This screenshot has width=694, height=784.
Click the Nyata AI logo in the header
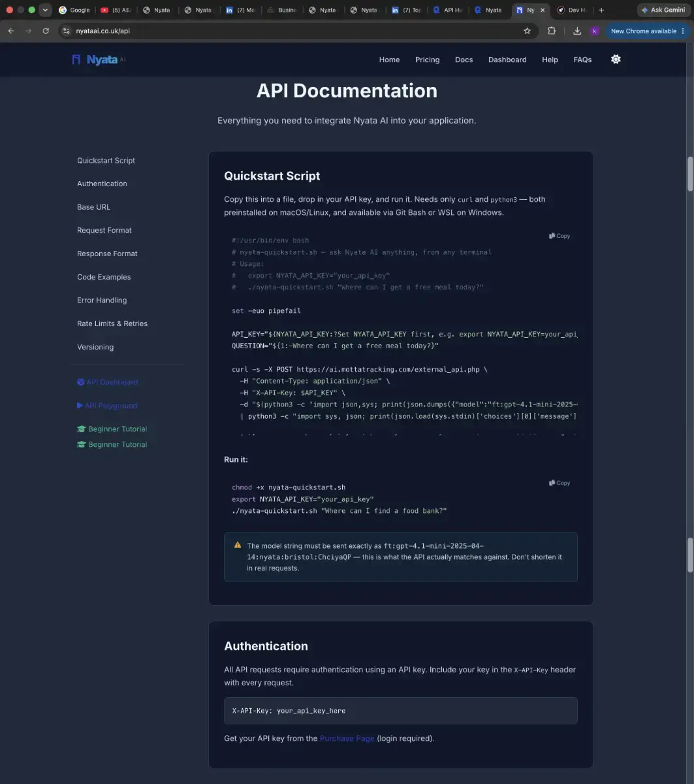point(99,59)
